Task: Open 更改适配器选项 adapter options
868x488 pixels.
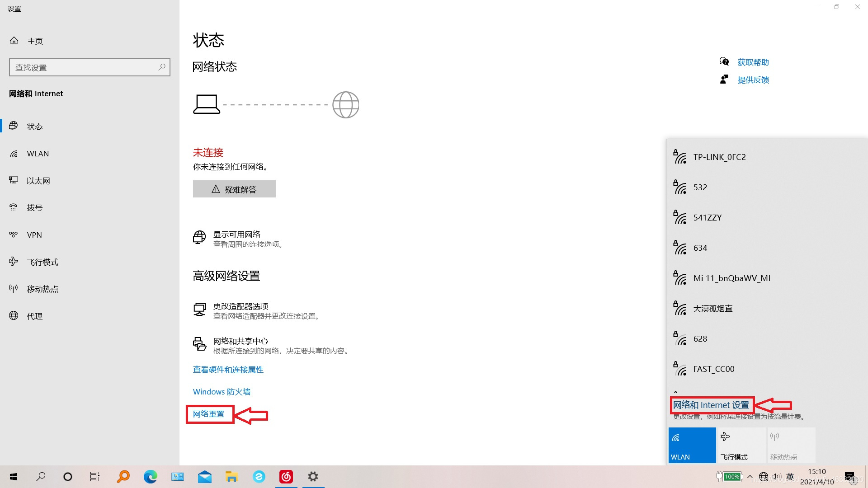Action: coord(241,306)
